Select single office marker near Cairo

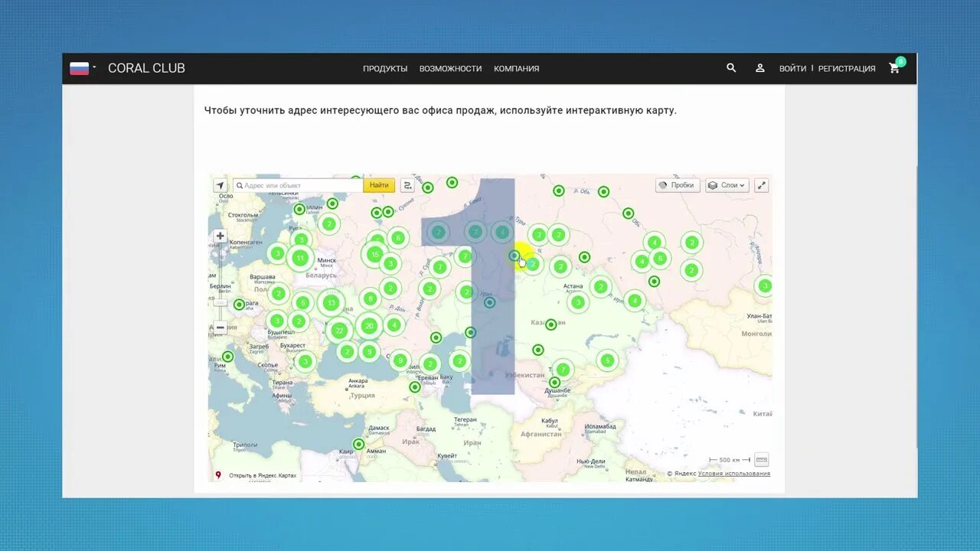(x=358, y=444)
